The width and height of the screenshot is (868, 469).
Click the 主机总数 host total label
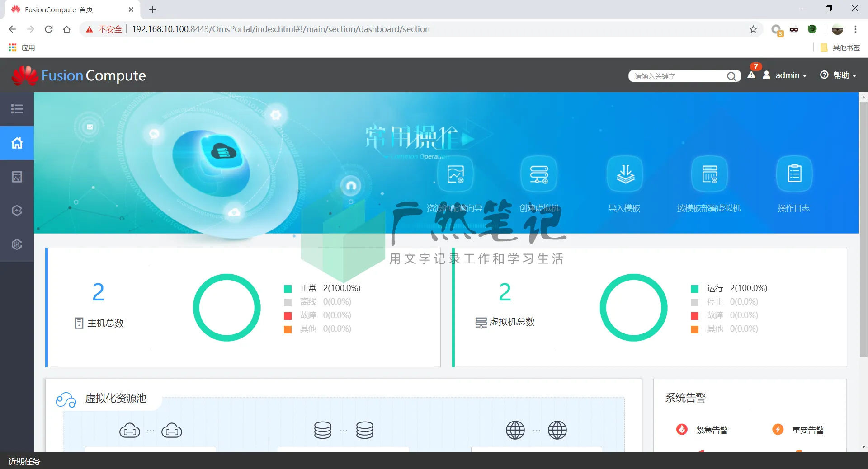point(105,323)
